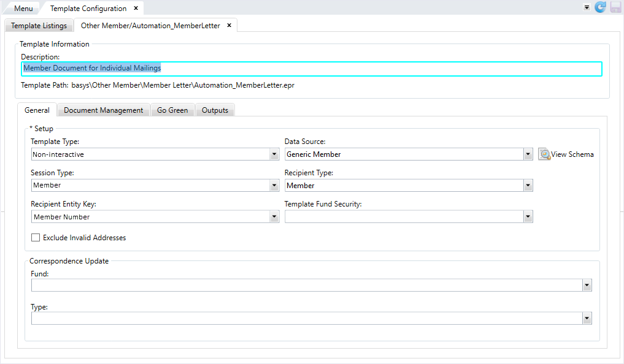This screenshot has width=624, height=364.
Task: Open the Recipient Type dropdown
Action: coord(528,186)
